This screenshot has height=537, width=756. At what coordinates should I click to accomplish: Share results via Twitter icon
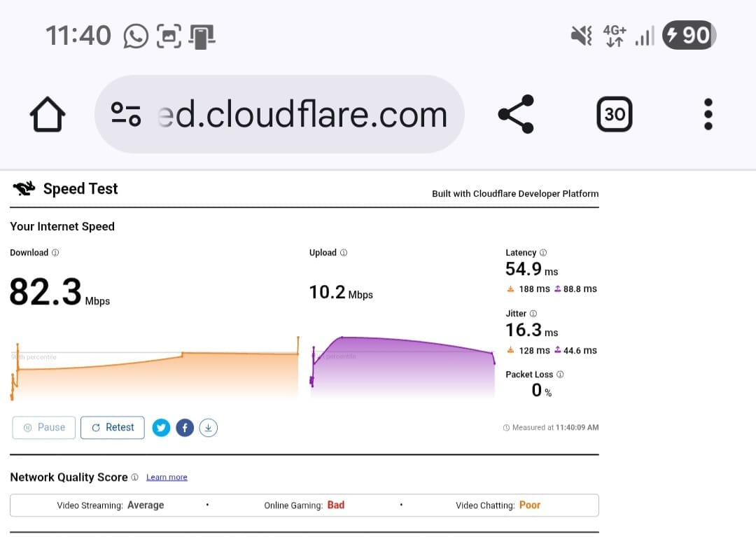tap(161, 428)
